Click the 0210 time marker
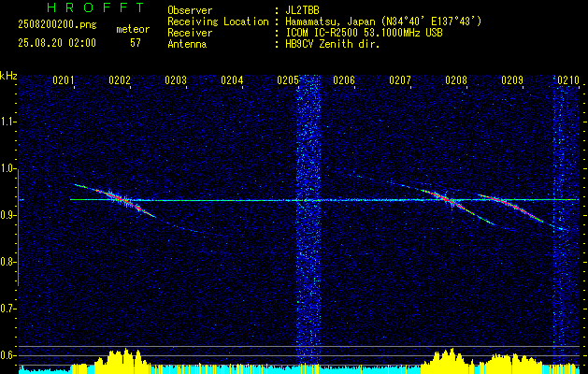 pyautogui.click(x=568, y=79)
